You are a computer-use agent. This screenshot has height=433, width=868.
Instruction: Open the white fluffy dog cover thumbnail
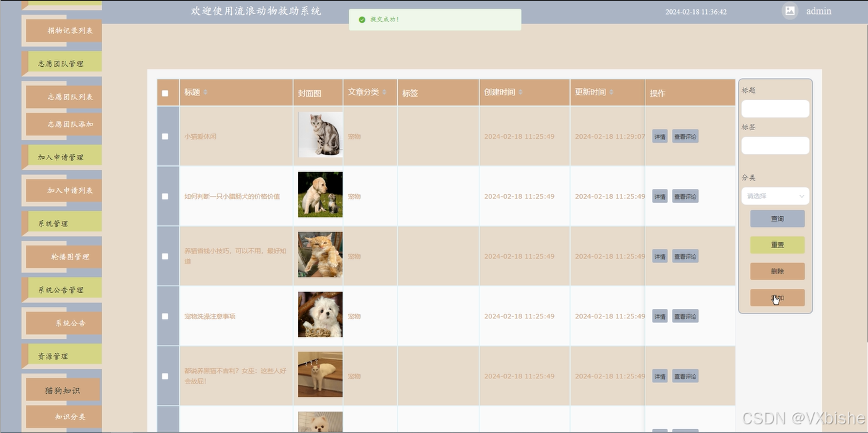pos(320,315)
